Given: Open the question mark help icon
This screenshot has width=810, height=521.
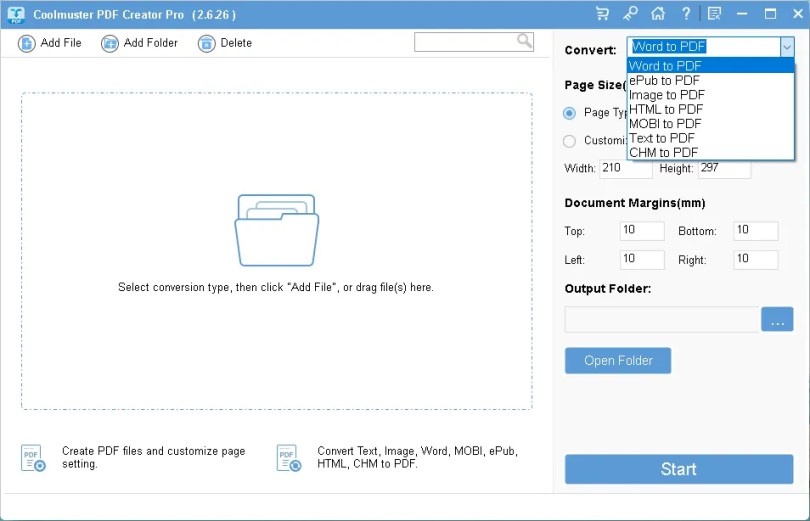Looking at the screenshot, I should [686, 14].
